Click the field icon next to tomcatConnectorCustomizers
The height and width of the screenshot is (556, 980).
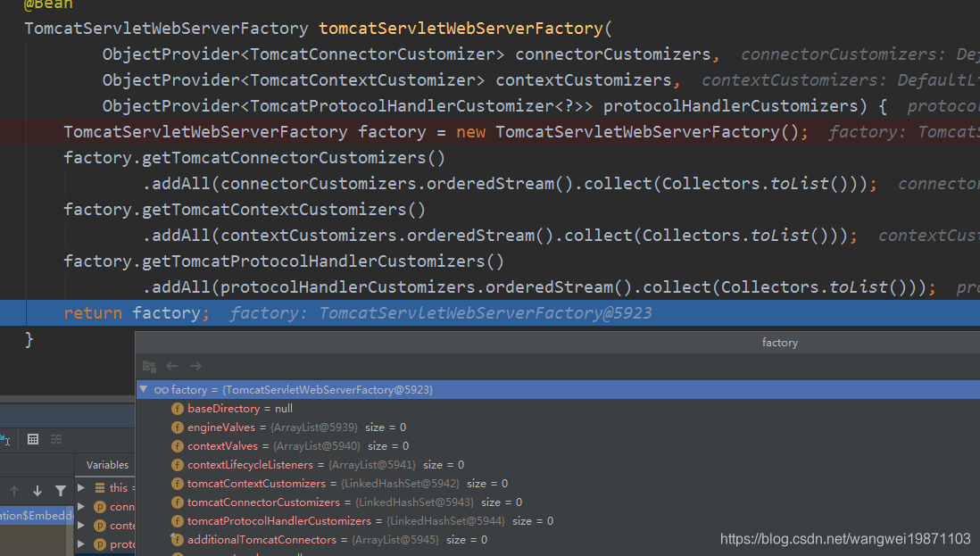[x=178, y=502]
